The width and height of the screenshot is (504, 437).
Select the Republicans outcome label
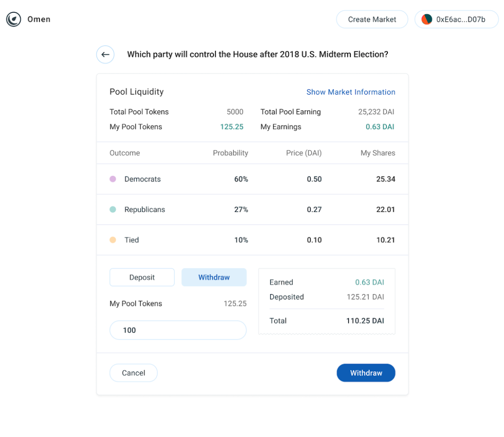point(145,209)
